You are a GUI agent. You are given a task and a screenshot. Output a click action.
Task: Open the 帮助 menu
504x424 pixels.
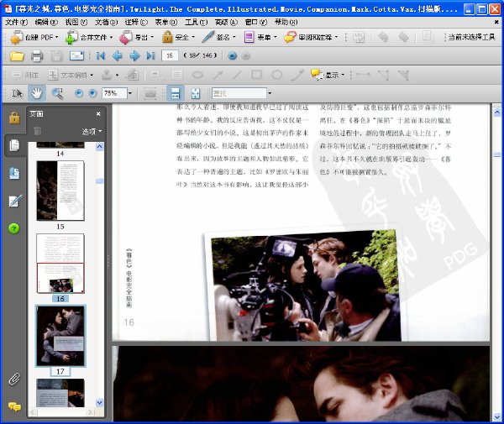click(286, 22)
